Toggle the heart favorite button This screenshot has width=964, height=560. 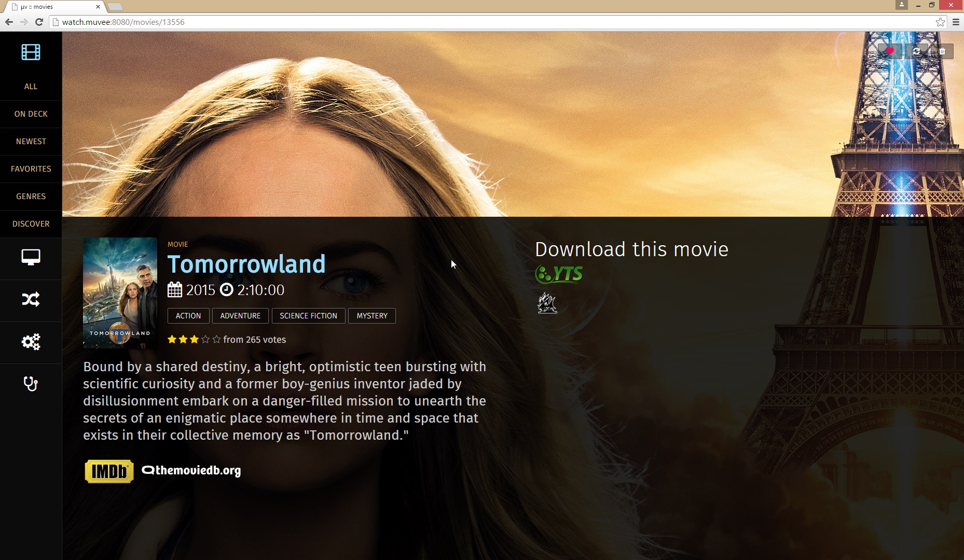[890, 51]
